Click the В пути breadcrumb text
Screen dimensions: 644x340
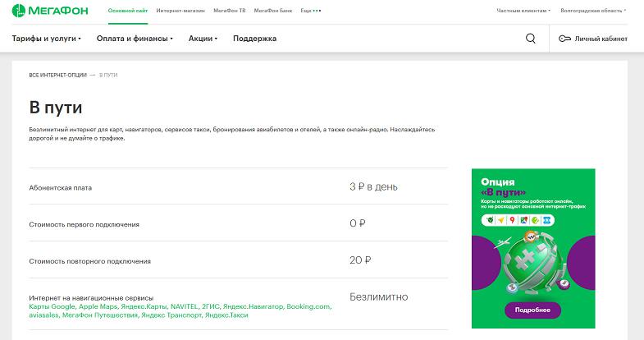click(108, 76)
